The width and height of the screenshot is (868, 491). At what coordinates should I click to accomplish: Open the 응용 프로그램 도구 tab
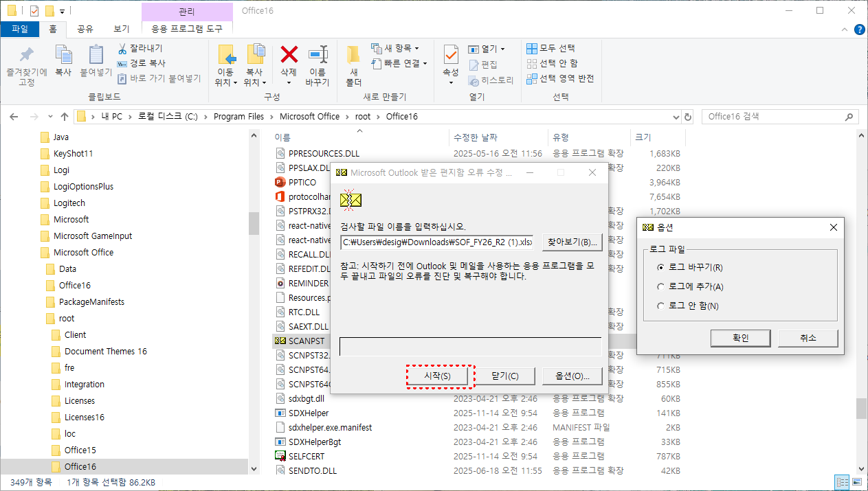[x=187, y=29]
